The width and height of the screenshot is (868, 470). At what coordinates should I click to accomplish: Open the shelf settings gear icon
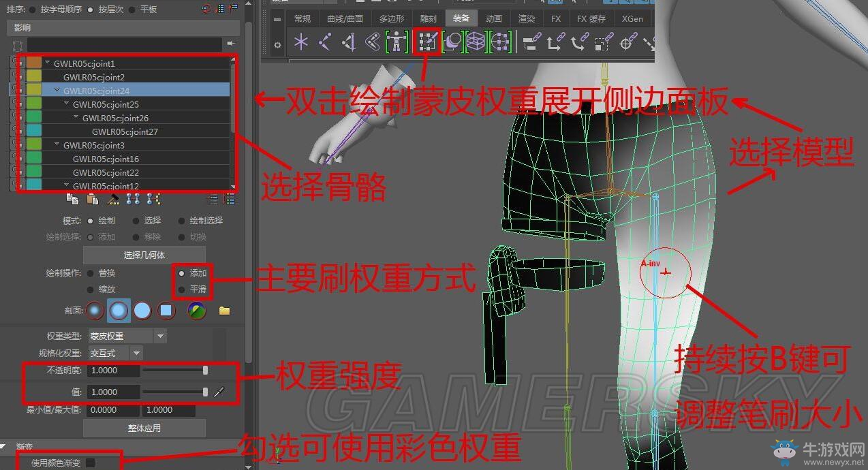[277, 45]
